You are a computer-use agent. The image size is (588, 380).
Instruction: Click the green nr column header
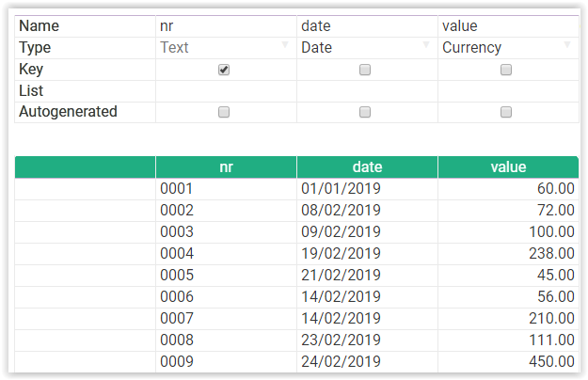coord(226,167)
